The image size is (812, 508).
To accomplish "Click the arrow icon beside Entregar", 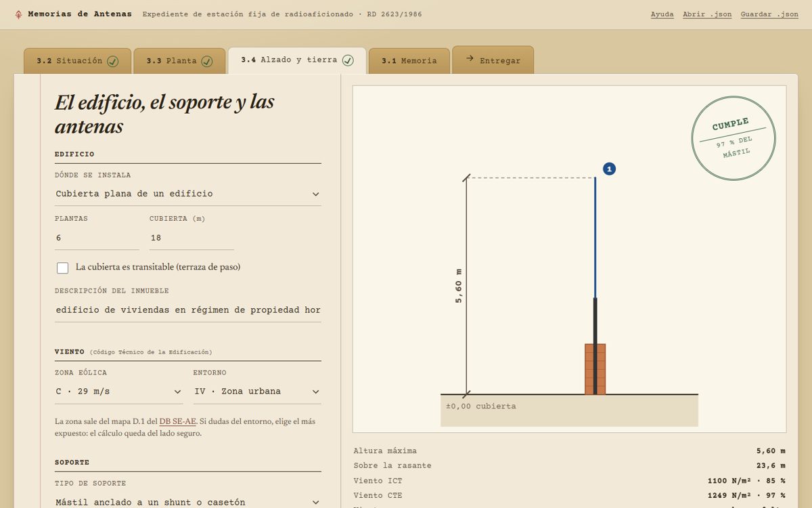I will [470, 59].
